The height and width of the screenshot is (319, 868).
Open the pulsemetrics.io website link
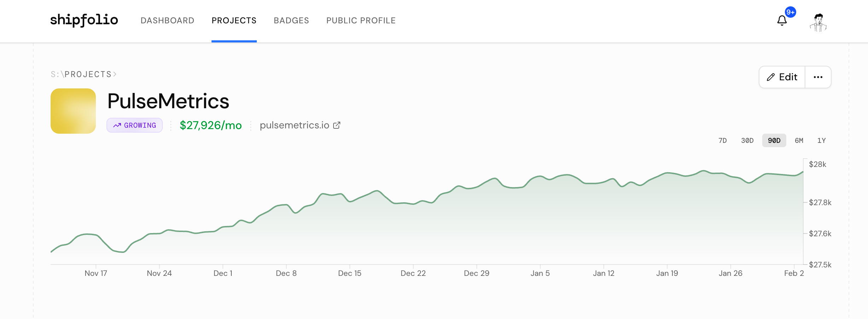[294, 125]
